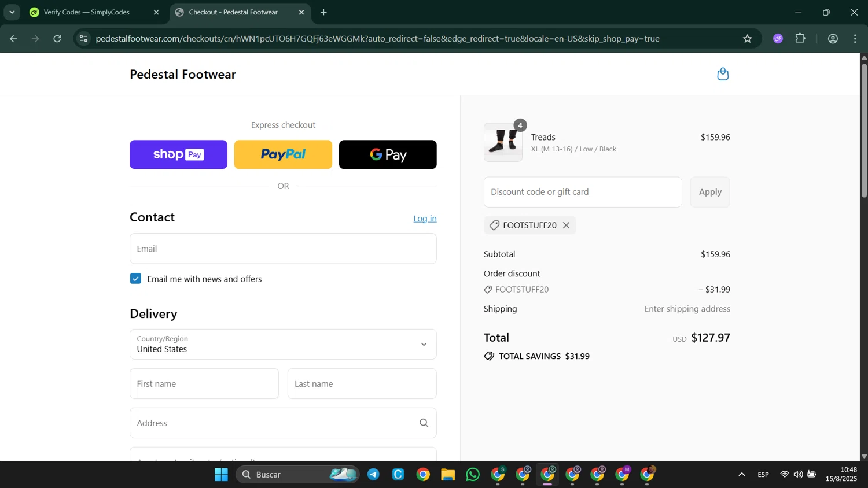The image size is (868, 488).
Task: Click the browser address bar URL
Action: 377,39
